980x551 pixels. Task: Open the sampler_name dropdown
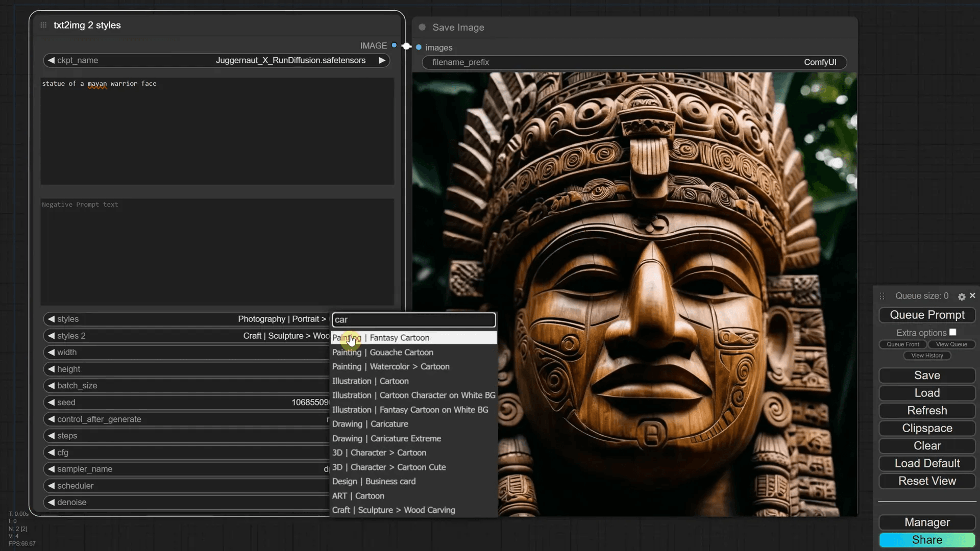click(x=189, y=469)
